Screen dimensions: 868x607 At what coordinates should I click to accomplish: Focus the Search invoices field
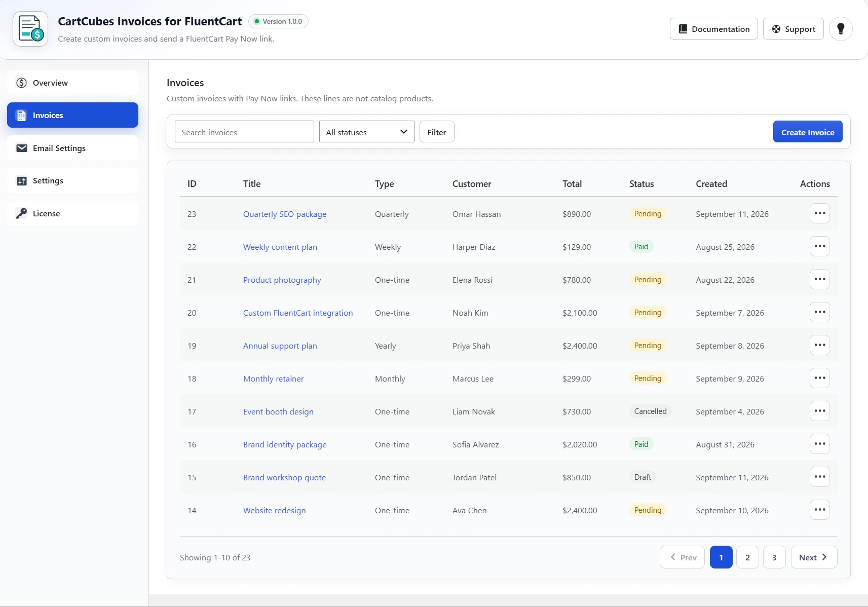[x=244, y=132]
